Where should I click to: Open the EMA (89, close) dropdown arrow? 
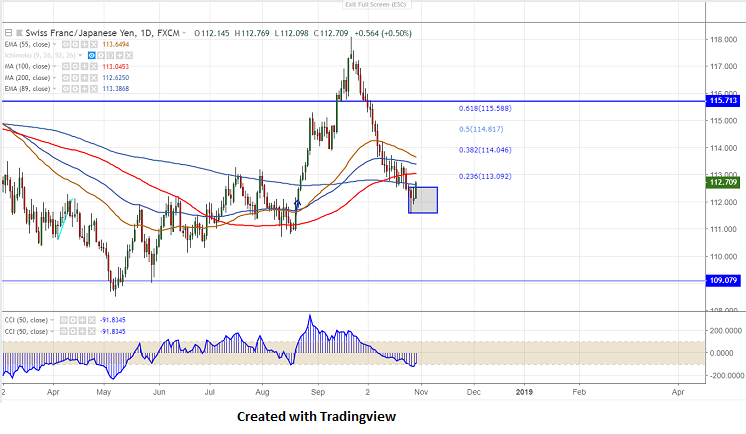55,89
